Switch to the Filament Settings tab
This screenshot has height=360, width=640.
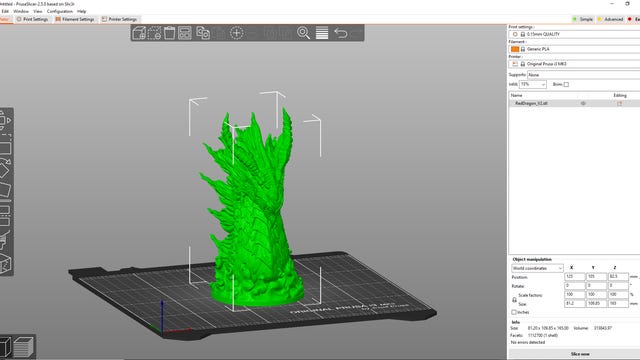[75, 19]
